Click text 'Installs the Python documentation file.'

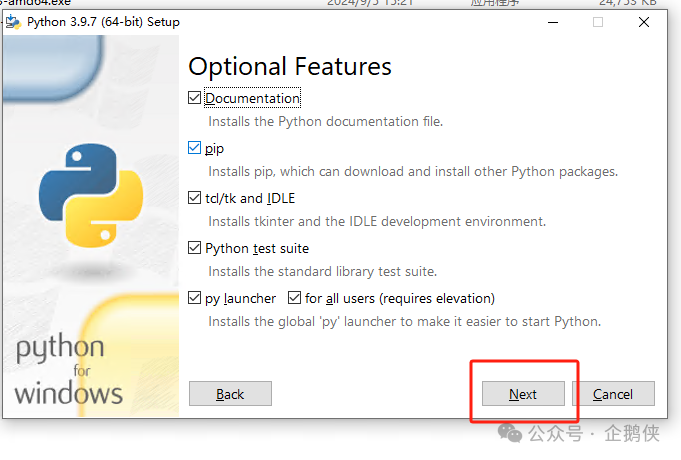326,122
